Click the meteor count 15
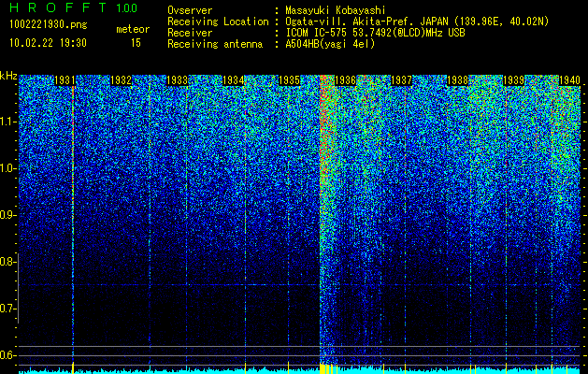The width and height of the screenshot is (588, 374). 136,43
